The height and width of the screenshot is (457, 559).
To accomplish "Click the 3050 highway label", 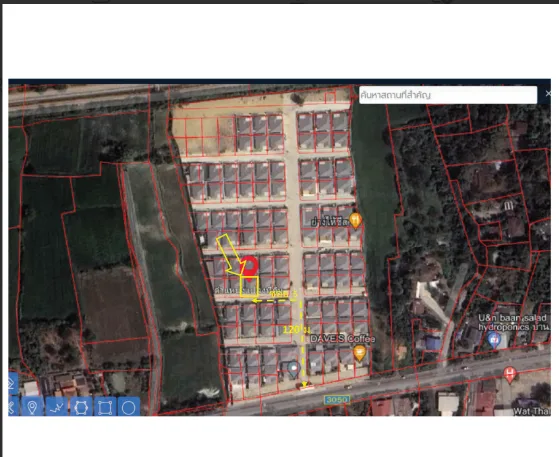I will 337,400.
